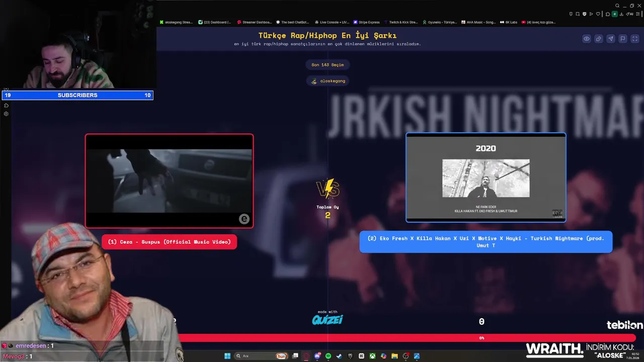Open the Oyuneks - Türkiye bookmark
The height and width of the screenshot is (362, 644).
439,22
